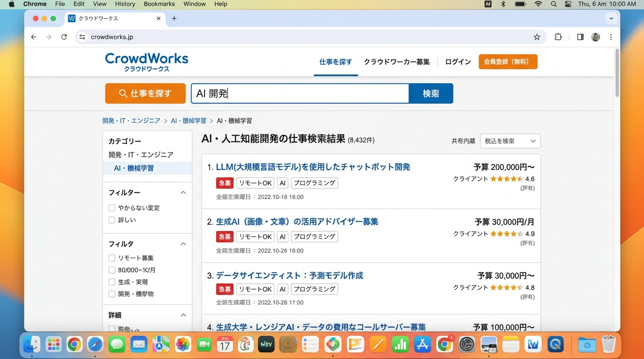Collapse the フィルター section chevron
The width and height of the screenshot is (644, 359).
coord(183,193)
